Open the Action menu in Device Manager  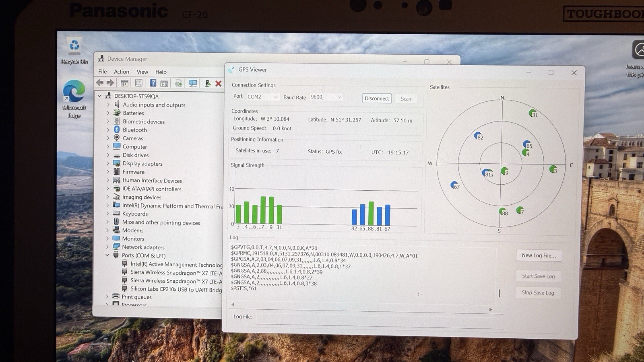coord(122,72)
